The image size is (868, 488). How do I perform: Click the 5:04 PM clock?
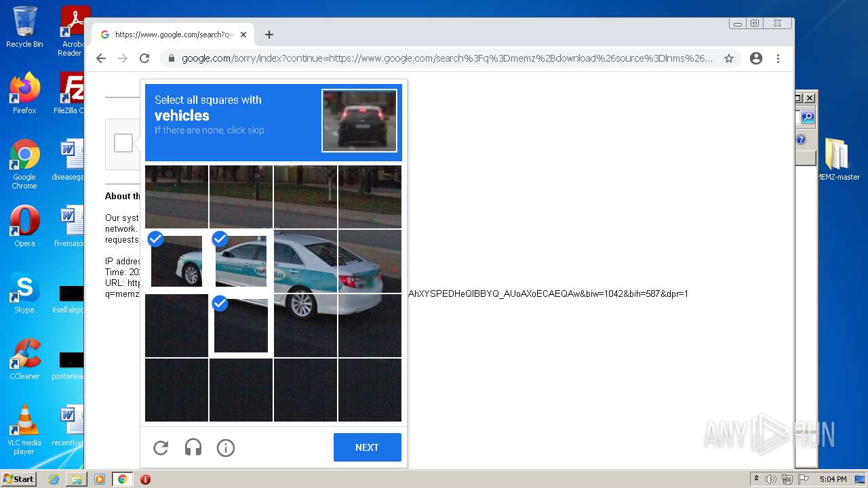coord(833,479)
